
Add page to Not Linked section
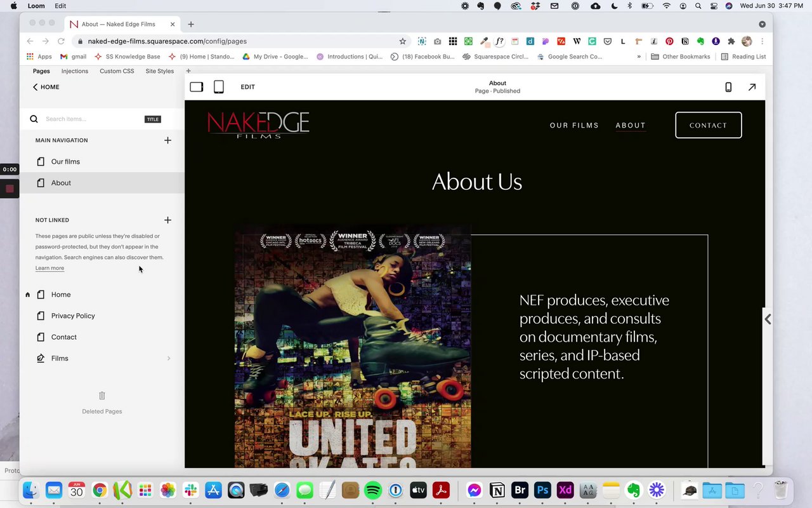coord(167,220)
